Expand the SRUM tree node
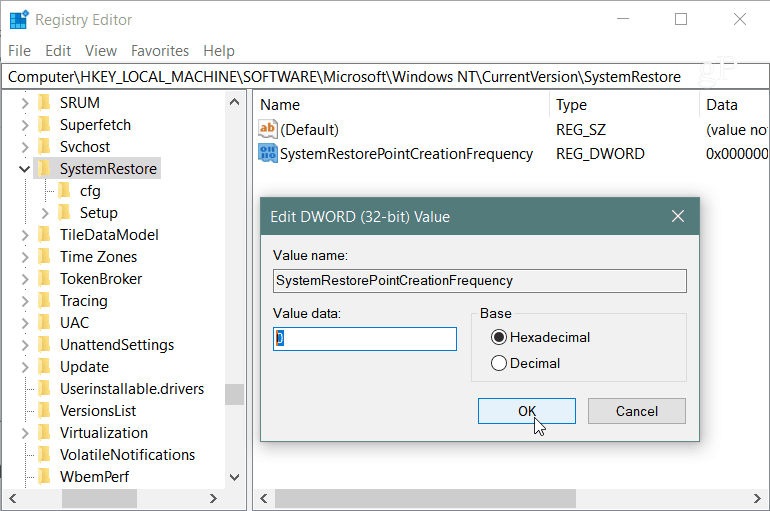Viewport: 770px width, 511px height. 25,103
